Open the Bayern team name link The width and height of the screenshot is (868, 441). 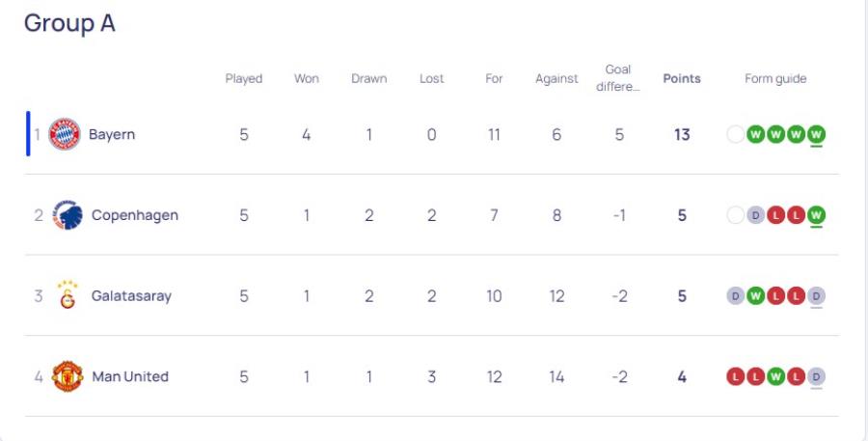112,135
